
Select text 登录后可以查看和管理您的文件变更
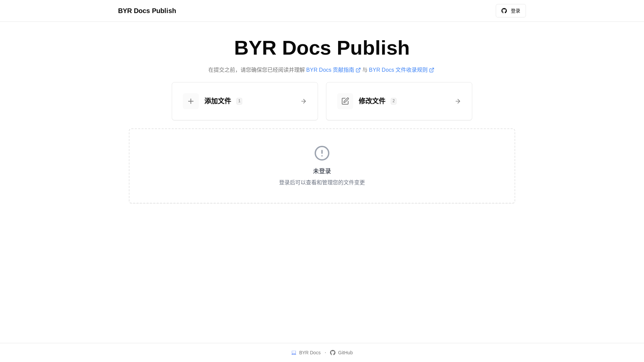pyautogui.click(x=322, y=182)
